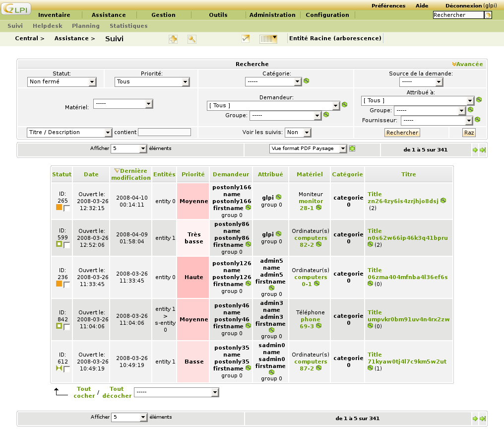
Task: Open the Vue format PDF Paysage dropdown
Action: coord(308,148)
